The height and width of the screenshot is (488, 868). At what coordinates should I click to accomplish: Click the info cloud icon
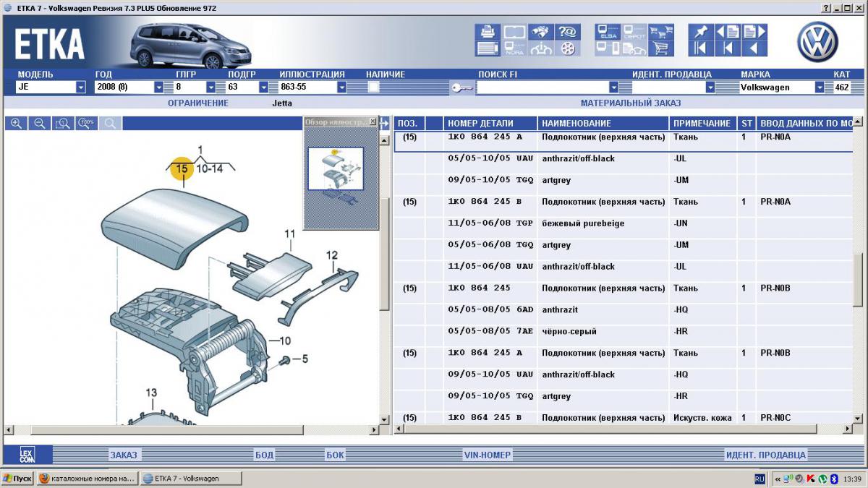[x=540, y=48]
